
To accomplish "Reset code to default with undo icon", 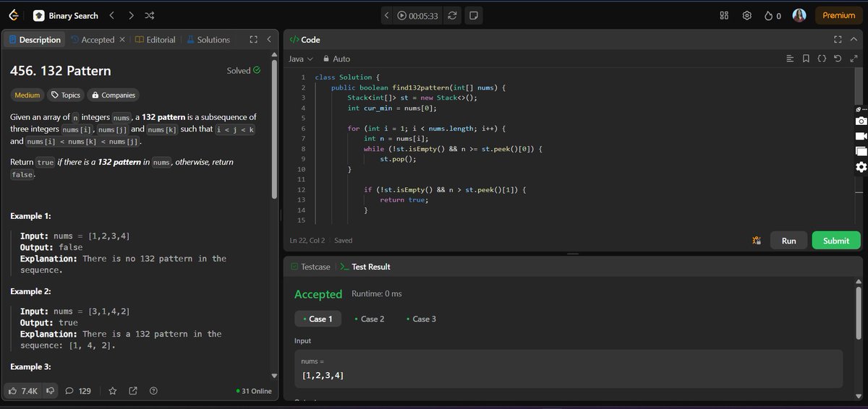I will 838,59.
